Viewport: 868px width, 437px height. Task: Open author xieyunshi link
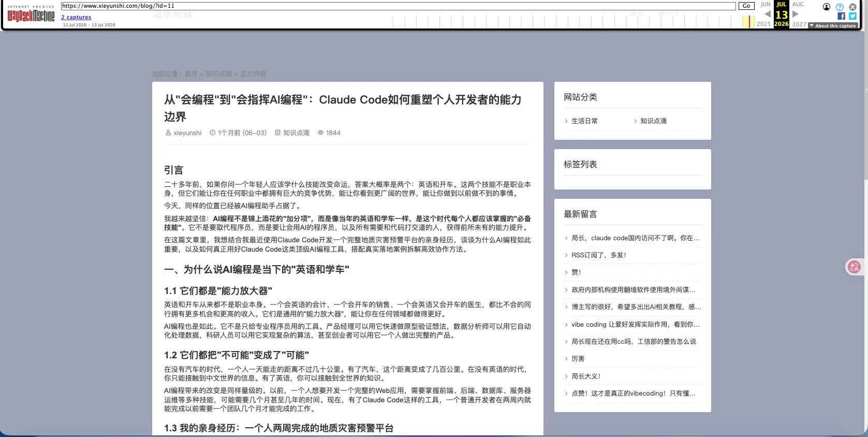(187, 133)
